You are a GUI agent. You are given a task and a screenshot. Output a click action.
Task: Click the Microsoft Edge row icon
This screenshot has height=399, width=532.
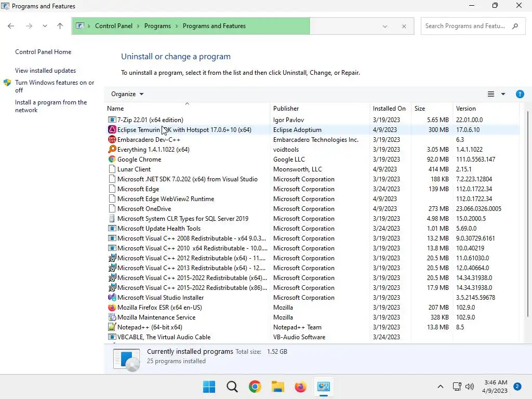point(112,189)
